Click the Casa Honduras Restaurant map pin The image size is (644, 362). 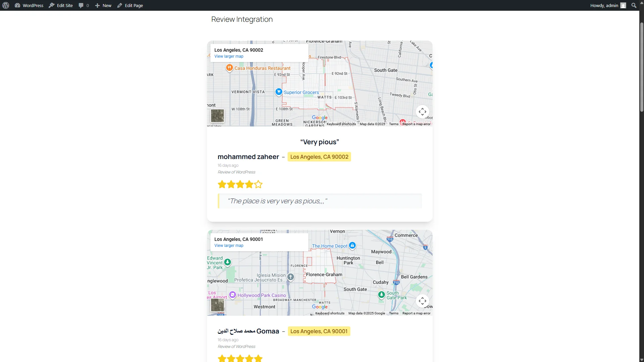[x=229, y=68]
